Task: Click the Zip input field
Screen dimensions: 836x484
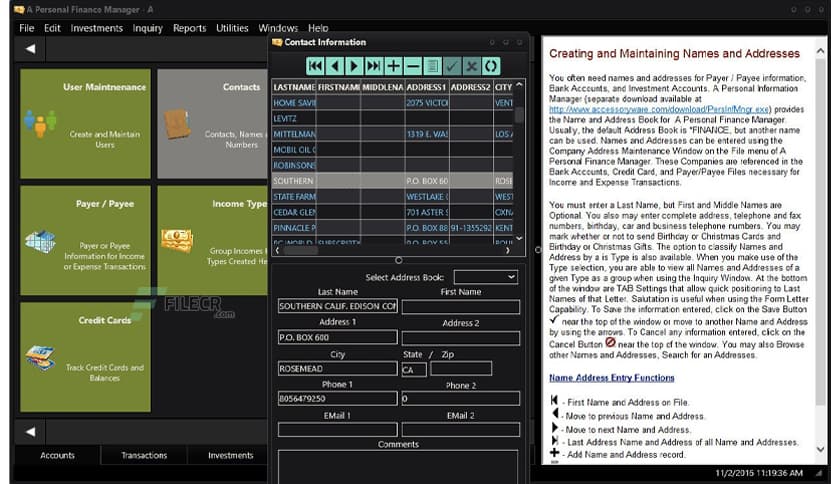Action: tap(461, 368)
